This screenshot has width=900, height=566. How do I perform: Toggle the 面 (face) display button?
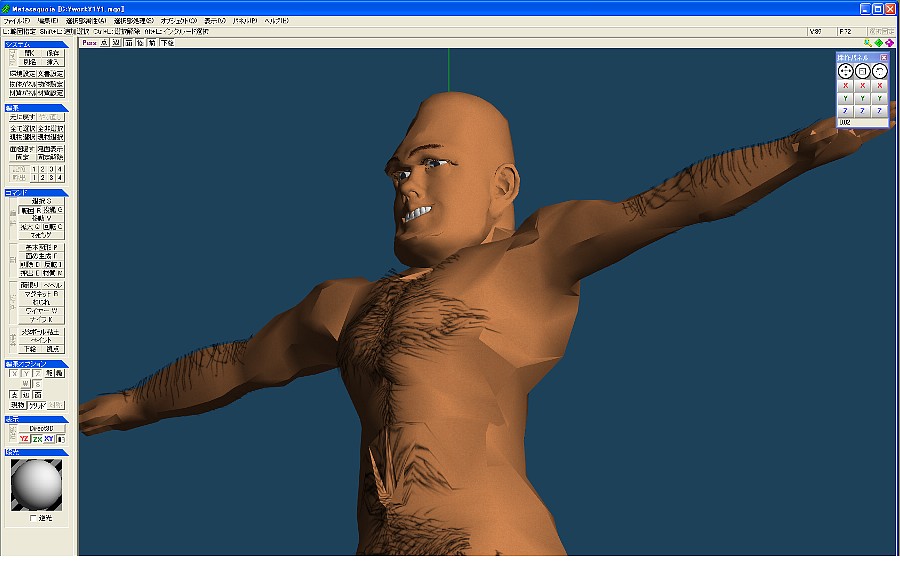(x=128, y=43)
